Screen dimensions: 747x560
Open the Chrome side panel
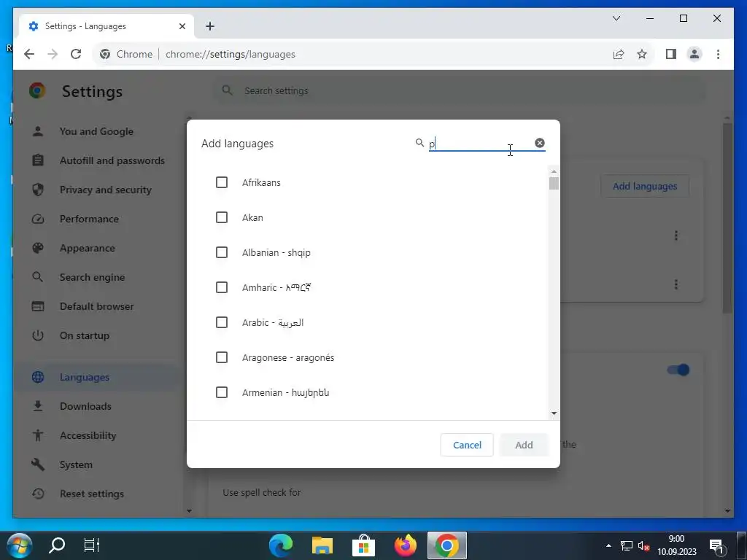(x=671, y=54)
